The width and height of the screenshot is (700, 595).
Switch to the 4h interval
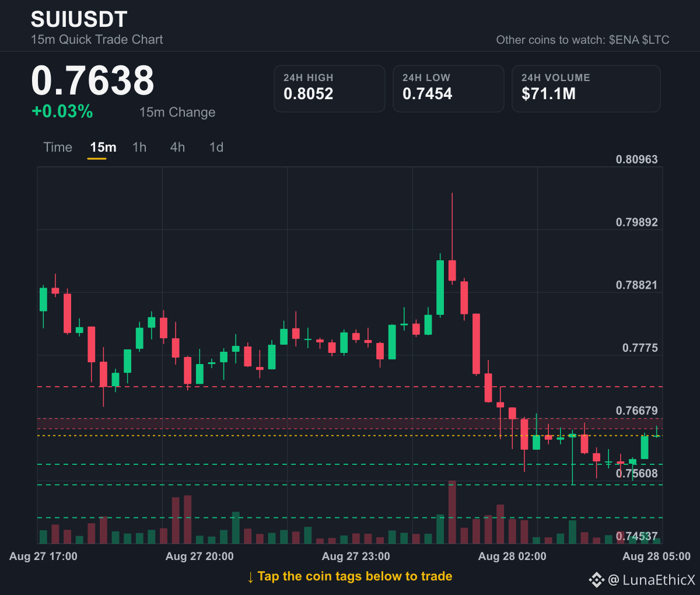tap(177, 147)
